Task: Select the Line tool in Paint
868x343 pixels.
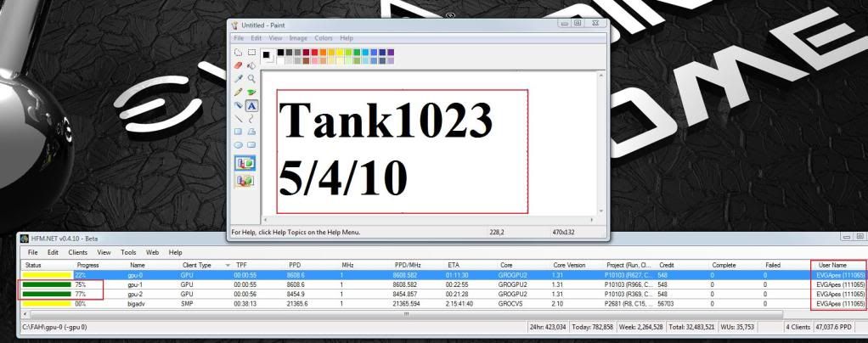Action: pyautogui.click(x=239, y=119)
